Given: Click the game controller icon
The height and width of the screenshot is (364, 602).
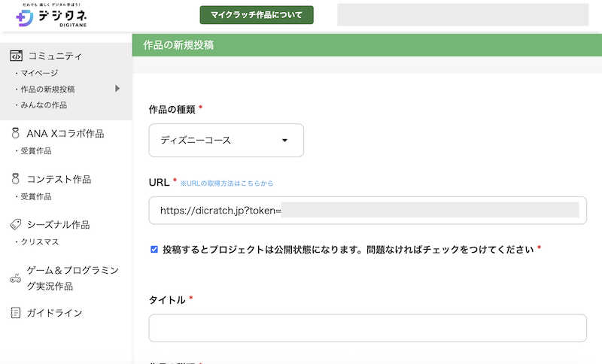Looking at the screenshot, I should (x=16, y=278).
